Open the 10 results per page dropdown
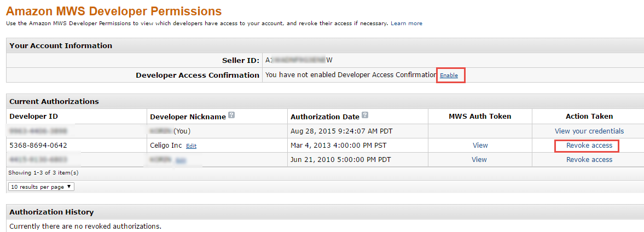The height and width of the screenshot is (232, 644). (41, 187)
